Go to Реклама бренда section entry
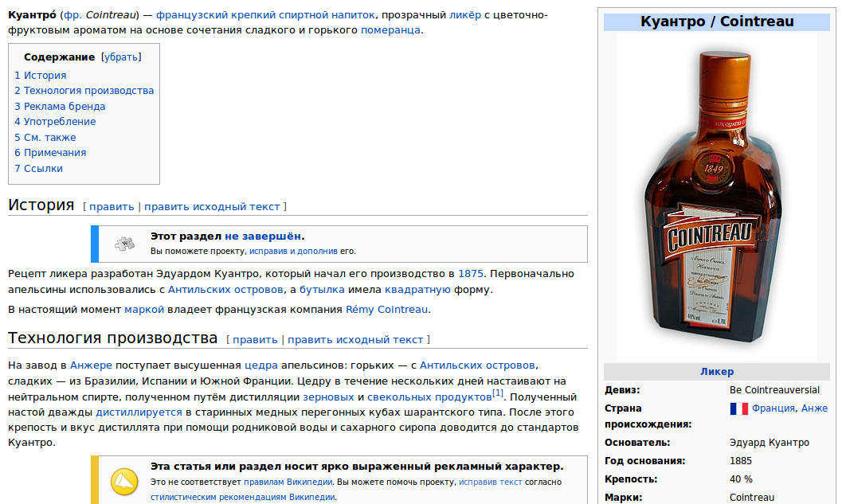Image resolution: width=842 pixels, height=504 pixels. click(x=60, y=106)
